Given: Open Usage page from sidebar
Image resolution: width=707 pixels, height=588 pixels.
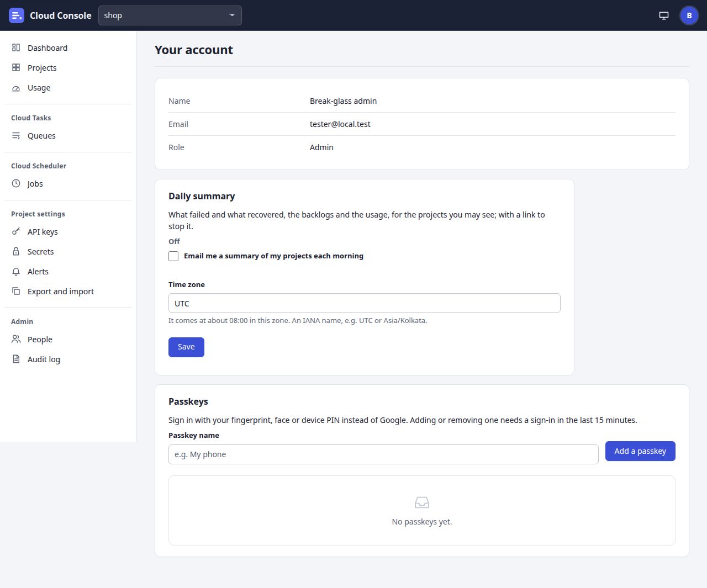Looking at the screenshot, I should [x=68, y=88].
